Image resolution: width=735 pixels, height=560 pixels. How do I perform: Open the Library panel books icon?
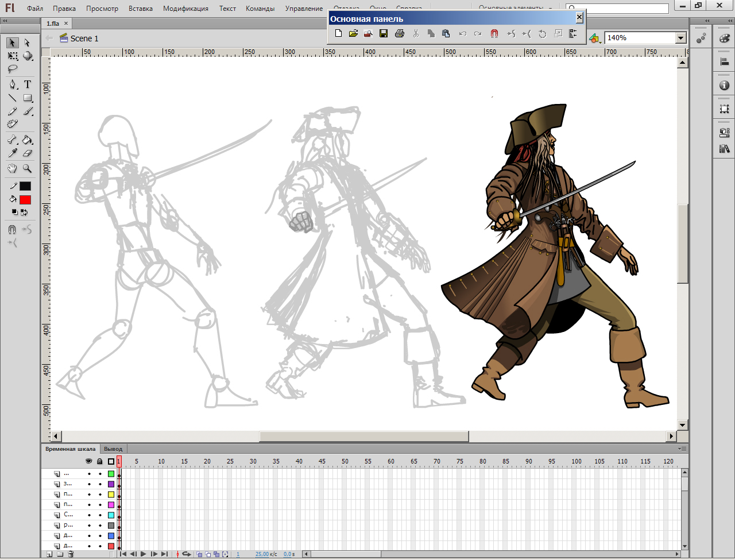pos(724,149)
